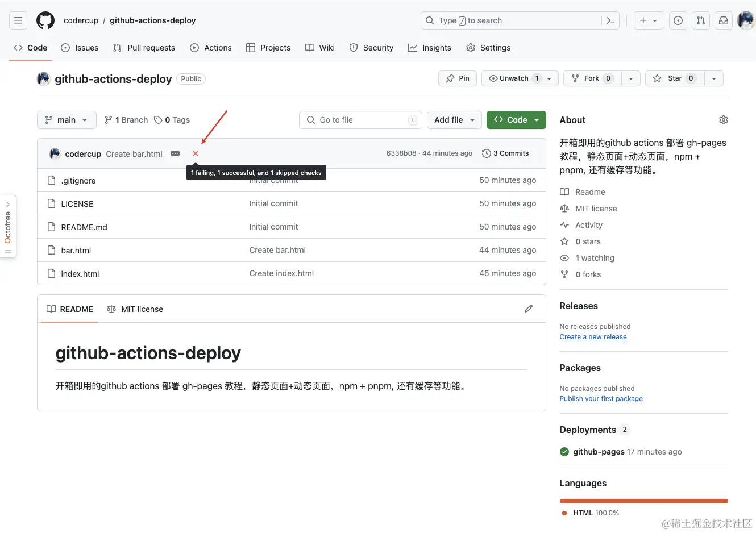Open the Activity link

(581, 225)
